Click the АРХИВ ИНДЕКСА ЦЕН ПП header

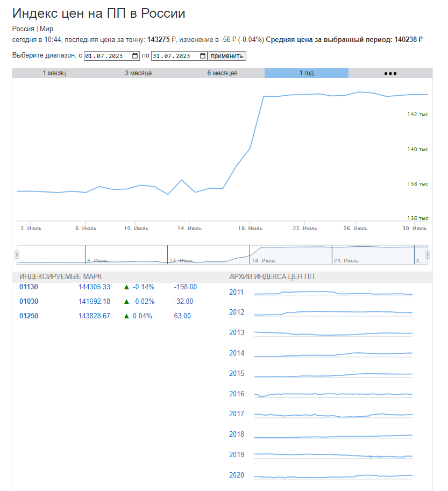point(272,277)
